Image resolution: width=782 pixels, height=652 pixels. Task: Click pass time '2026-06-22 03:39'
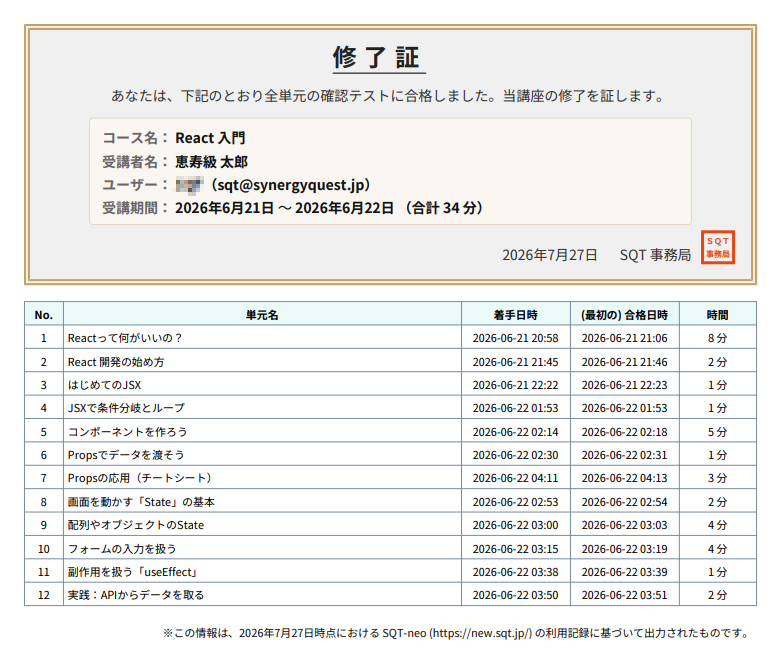[624, 572]
